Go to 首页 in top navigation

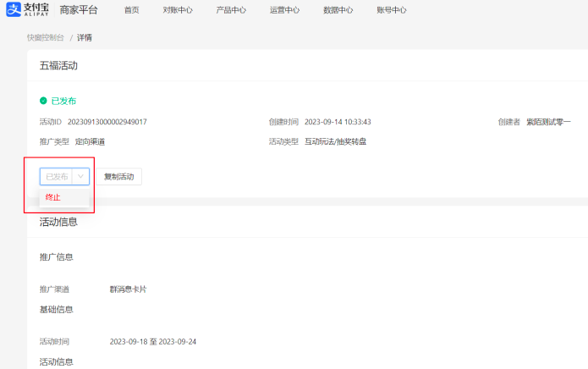(131, 10)
